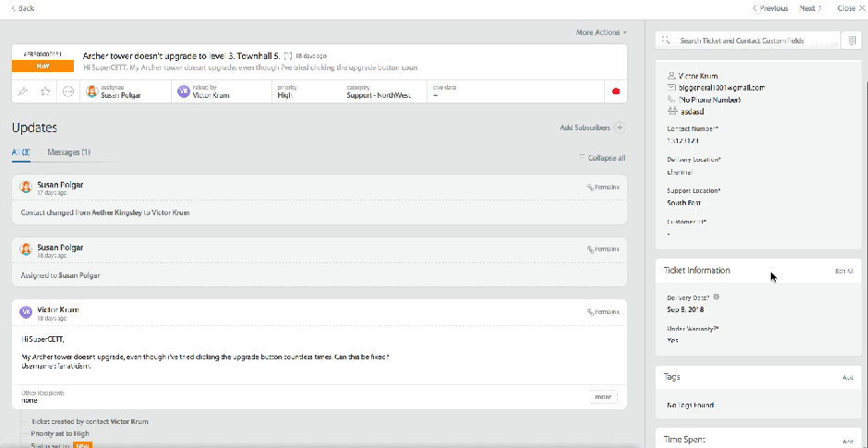Switch to the Messages (1) tab

click(x=68, y=152)
